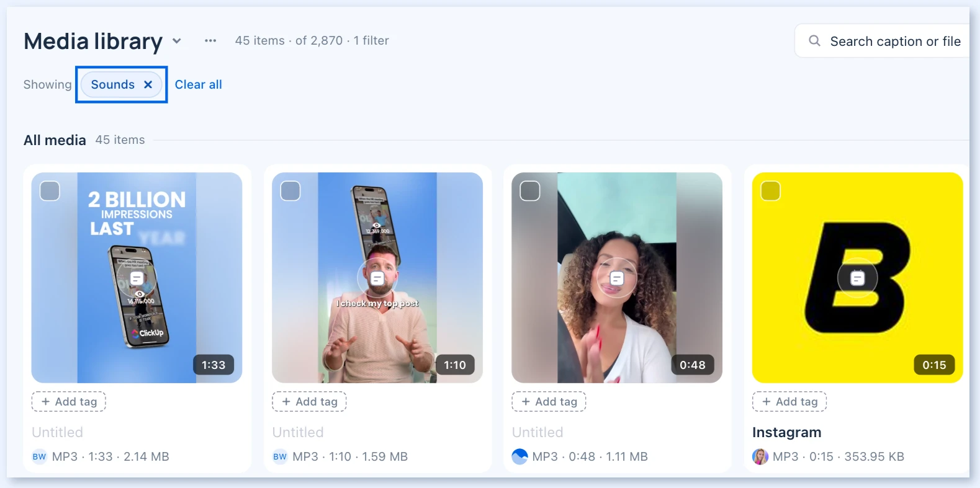Add a tag to the Instagram clip
980x488 pixels.
click(789, 402)
